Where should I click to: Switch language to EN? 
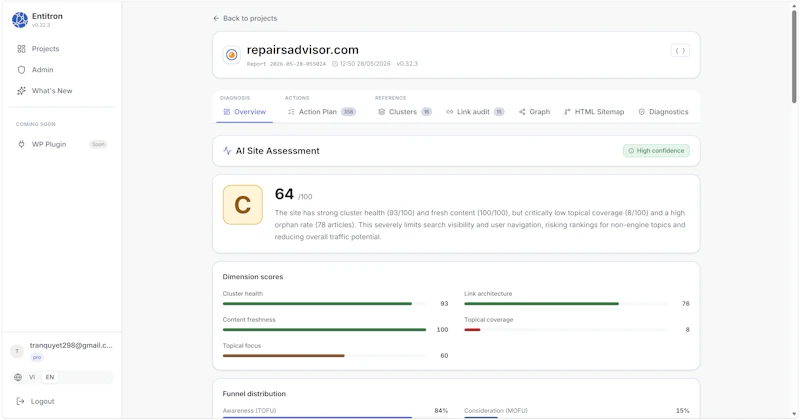click(x=50, y=378)
